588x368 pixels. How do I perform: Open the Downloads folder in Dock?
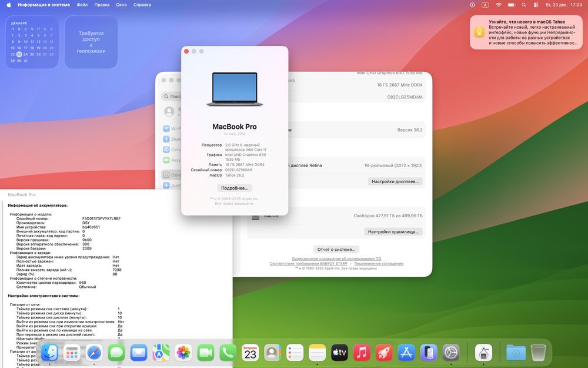[516, 353]
